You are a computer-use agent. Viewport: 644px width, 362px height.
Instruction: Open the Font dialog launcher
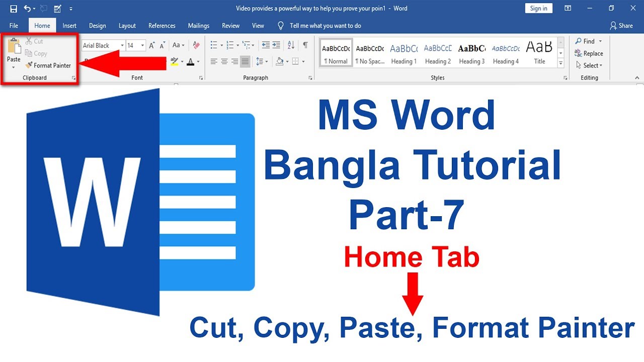click(x=201, y=78)
